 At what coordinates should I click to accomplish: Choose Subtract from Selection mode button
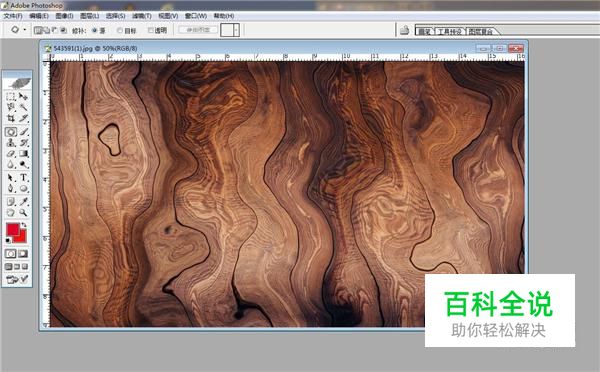point(55,30)
